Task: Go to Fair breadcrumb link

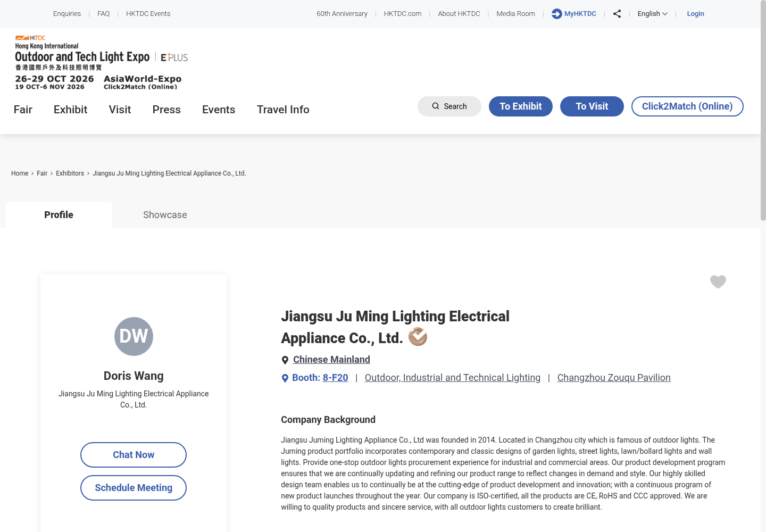Action: [42, 173]
